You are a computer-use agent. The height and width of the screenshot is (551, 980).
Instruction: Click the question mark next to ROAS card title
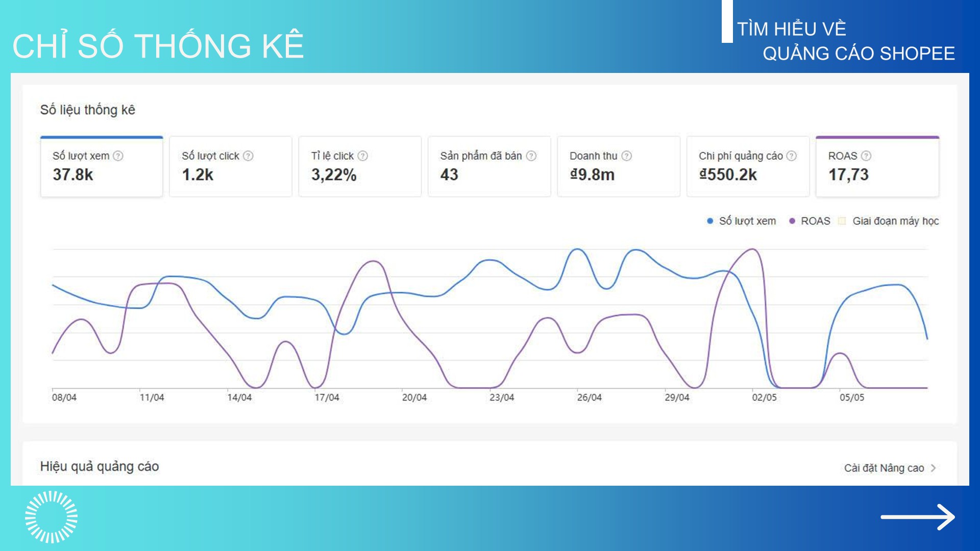866,156
